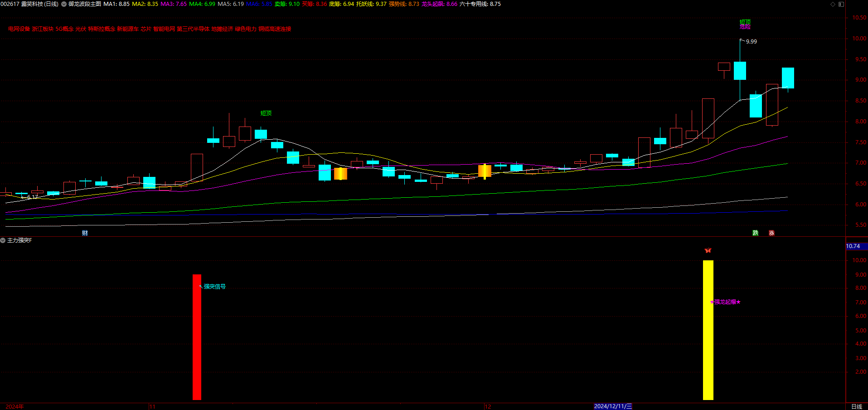868x410 pixels.
Task: Select the stock title 002617 露笑科技(日线)
Action: point(29,4)
